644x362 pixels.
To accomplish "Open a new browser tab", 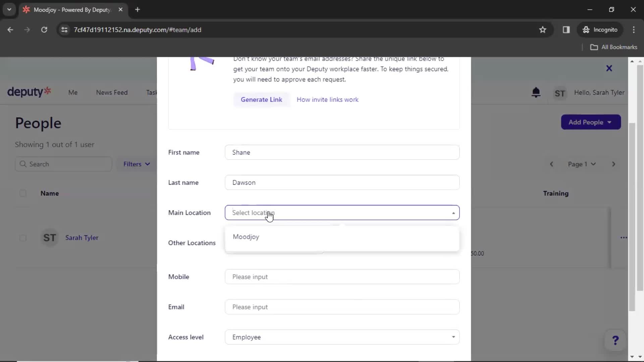I will [x=138, y=10].
